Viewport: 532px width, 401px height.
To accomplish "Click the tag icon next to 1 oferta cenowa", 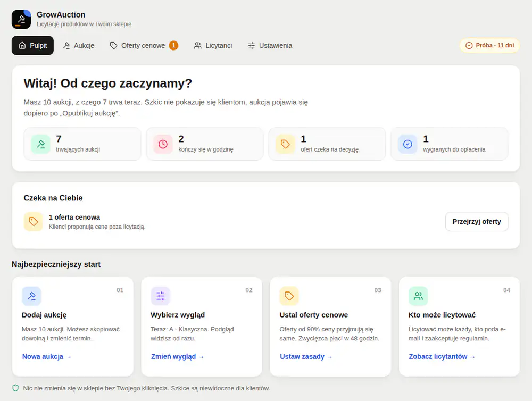I will pyautogui.click(x=33, y=222).
